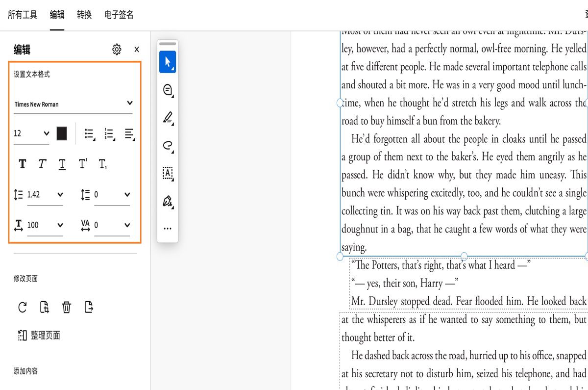Select the arrow selection tool
The height and width of the screenshot is (390, 588).
168,62
